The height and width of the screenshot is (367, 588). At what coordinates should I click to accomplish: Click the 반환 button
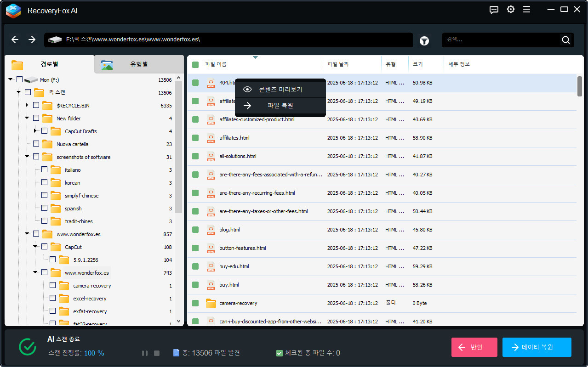(474, 347)
